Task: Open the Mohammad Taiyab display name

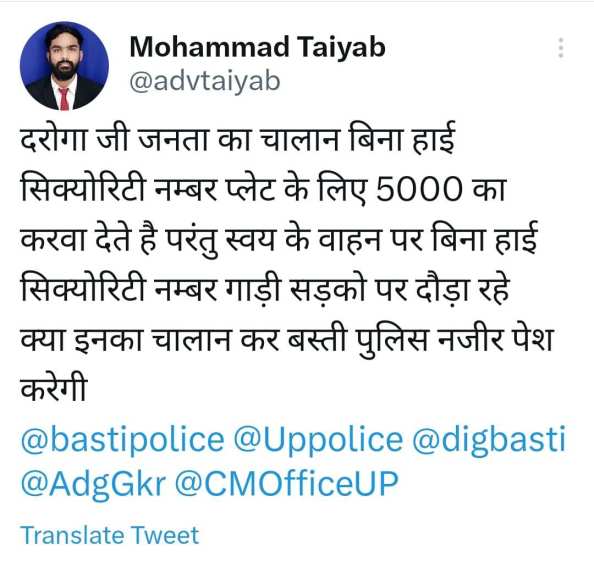Action: click(257, 48)
